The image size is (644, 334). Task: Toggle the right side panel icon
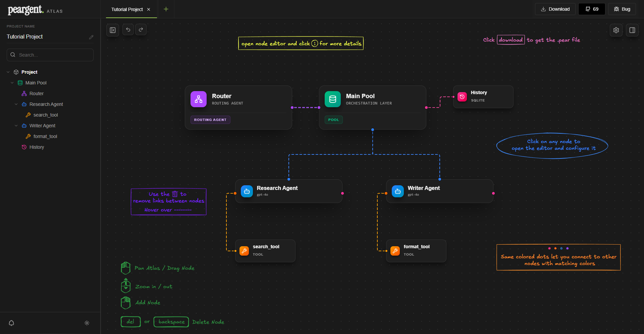pos(632,30)
